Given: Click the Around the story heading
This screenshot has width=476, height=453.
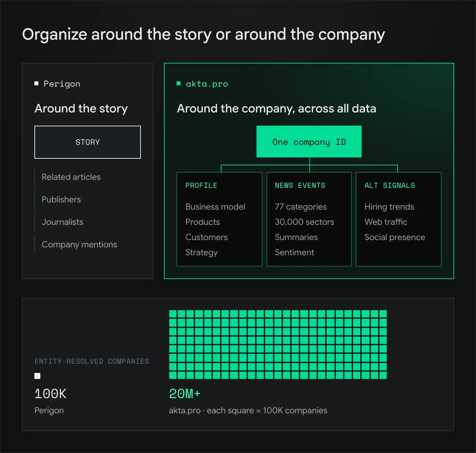Looking at the screenshot, I should [81, 108].
